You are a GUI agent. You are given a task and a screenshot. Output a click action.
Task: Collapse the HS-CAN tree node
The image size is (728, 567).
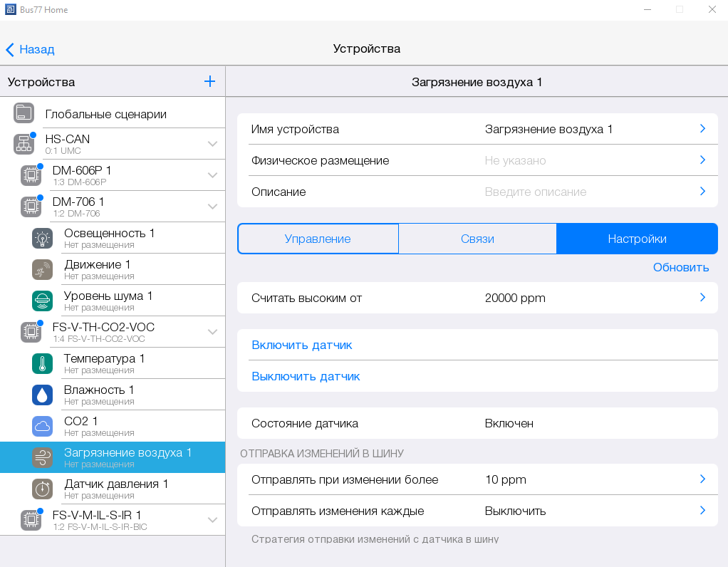point(212,144)
